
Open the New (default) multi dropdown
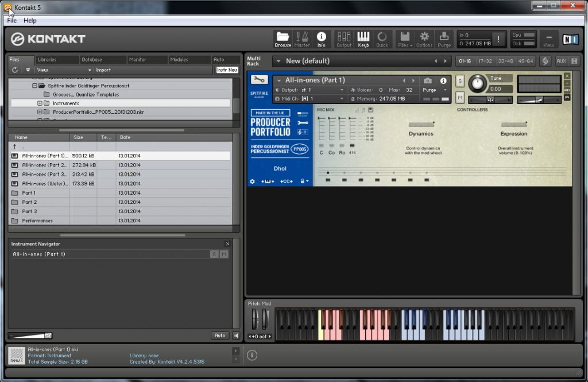tap(278, 61)
